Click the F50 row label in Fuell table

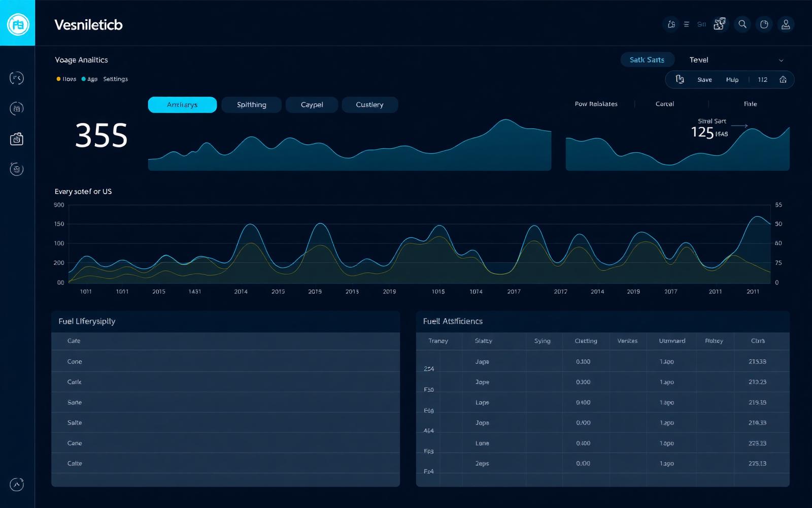coord(429,390)
